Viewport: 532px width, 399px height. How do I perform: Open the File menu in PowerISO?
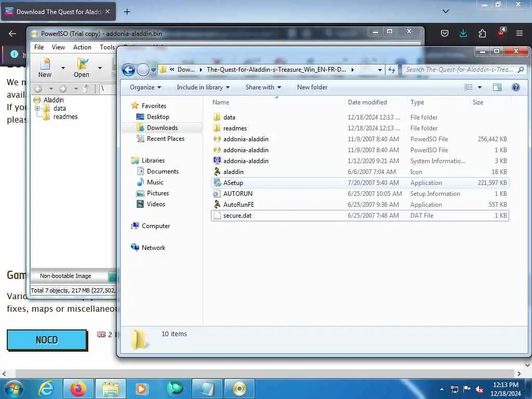click(x=38, y=47)
